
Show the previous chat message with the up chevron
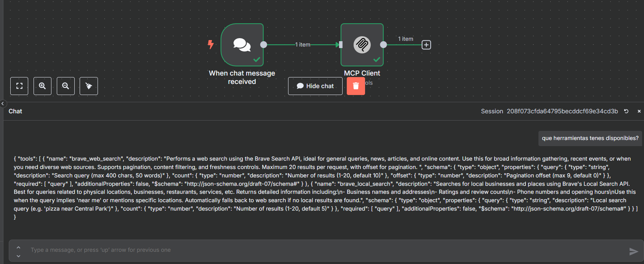click(x=18, y=247)
